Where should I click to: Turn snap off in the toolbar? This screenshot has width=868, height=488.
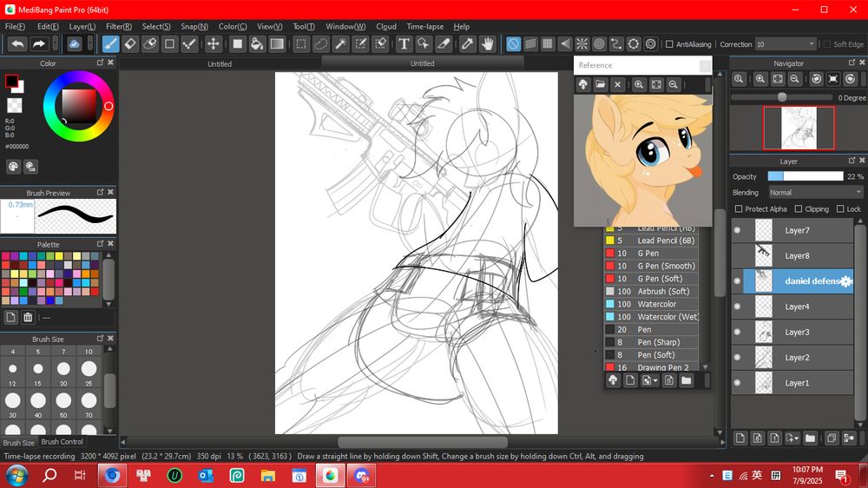tap(513, 44)
